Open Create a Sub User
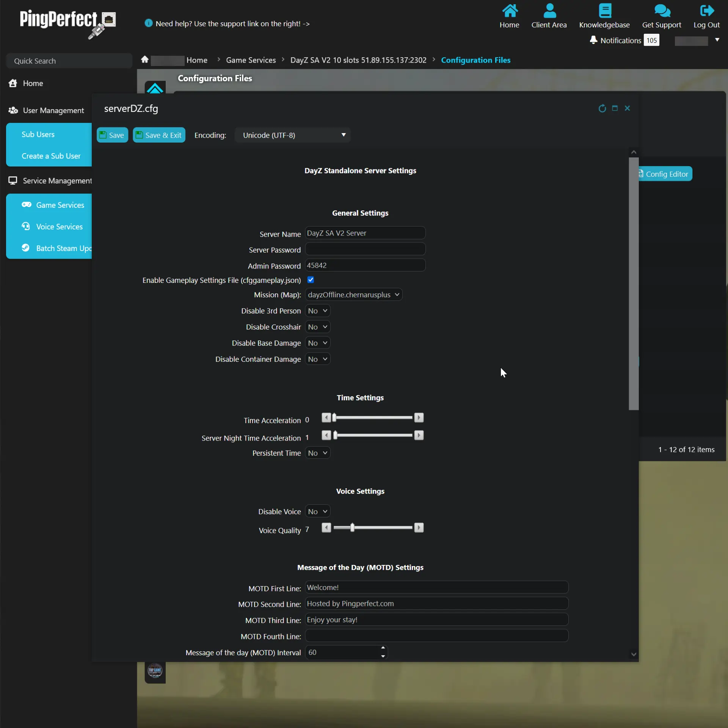The width and height of the screenshot is (728, 728). tap(51, 155)
